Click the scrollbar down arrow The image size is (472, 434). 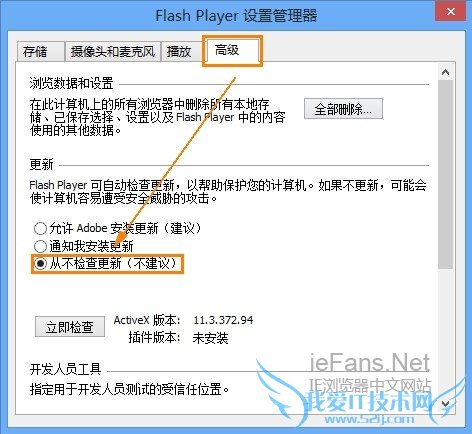[445, 404]
